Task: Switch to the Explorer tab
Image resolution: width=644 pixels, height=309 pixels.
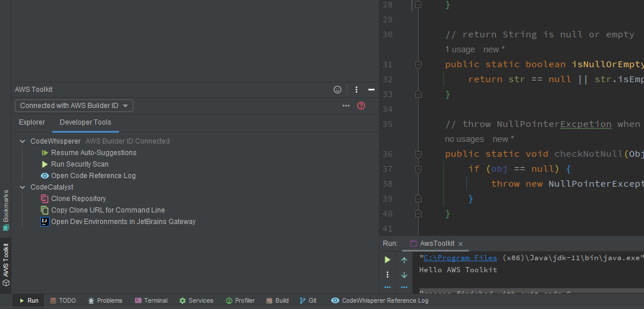Action: coord(32,122)
